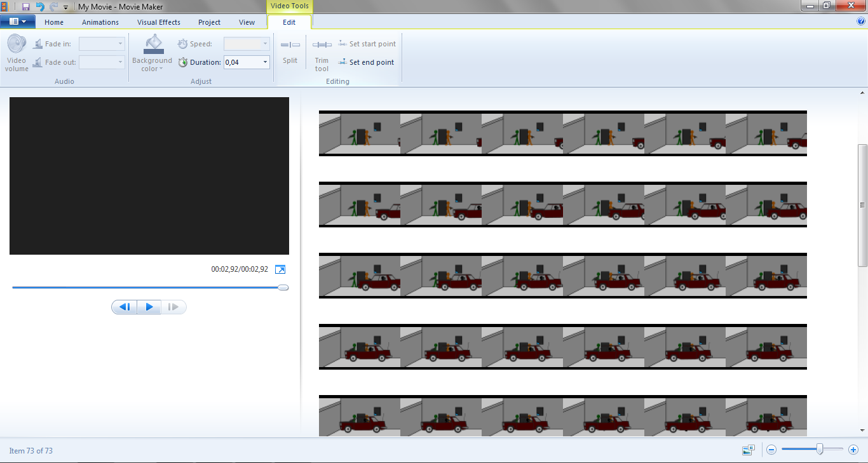This screenshot has height=463, width=868.
Task: Click the Redo arrow icon
Action: [x=53, y=6]
